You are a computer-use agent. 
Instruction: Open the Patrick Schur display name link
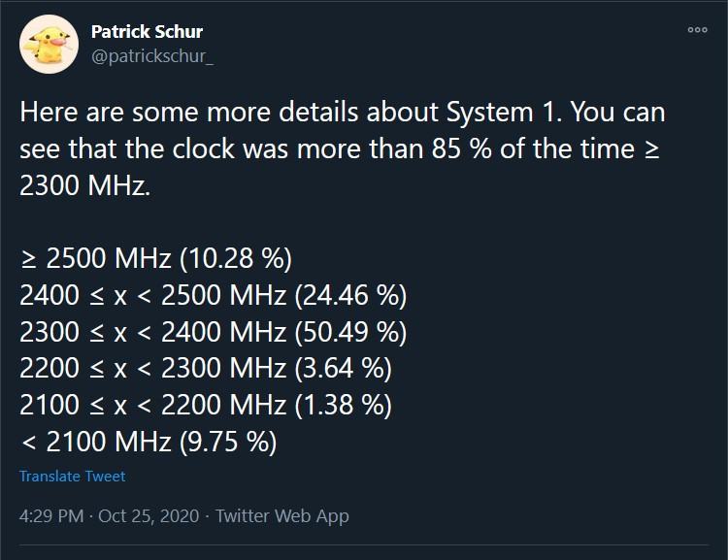[x=146, y=33]
